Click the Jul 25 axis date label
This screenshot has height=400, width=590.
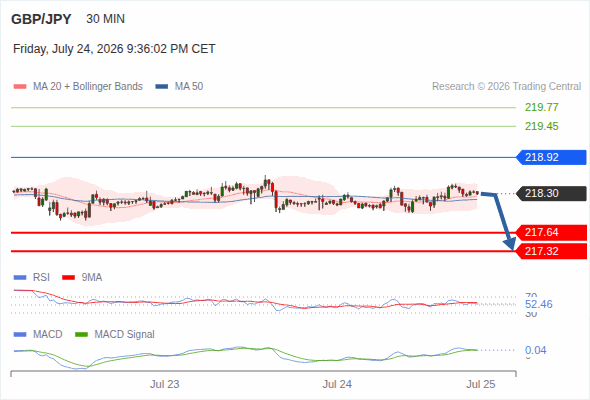click(481, 384)
